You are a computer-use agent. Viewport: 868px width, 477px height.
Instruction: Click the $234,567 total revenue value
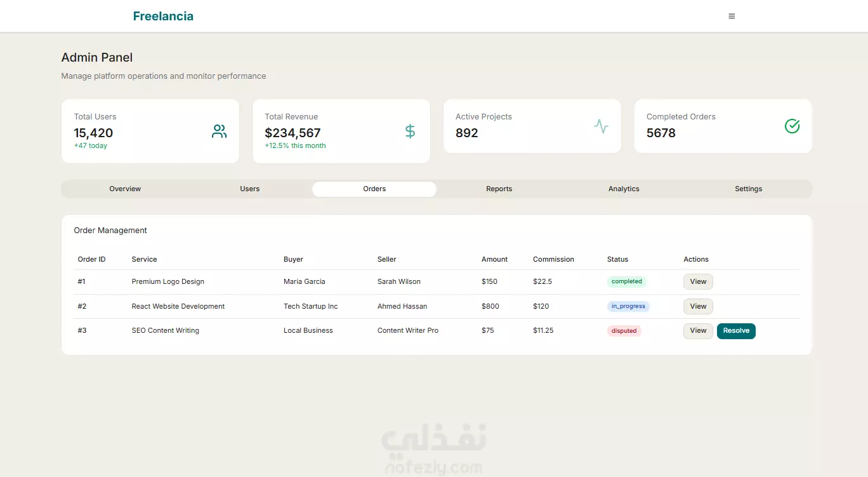tap(293, 133)
